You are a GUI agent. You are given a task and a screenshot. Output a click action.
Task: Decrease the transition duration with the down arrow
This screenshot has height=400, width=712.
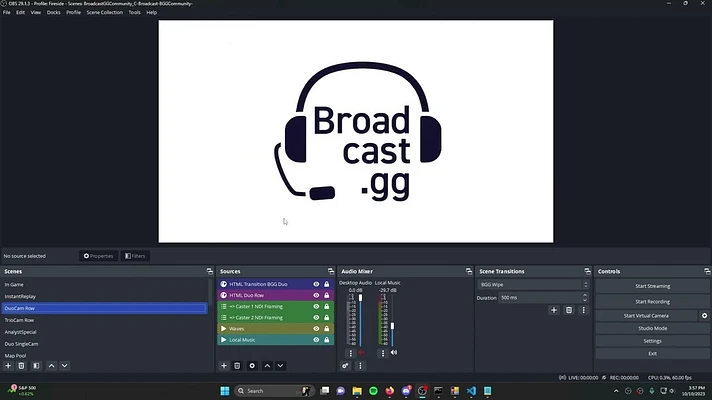pyautogui.click(x=585, y=300)
